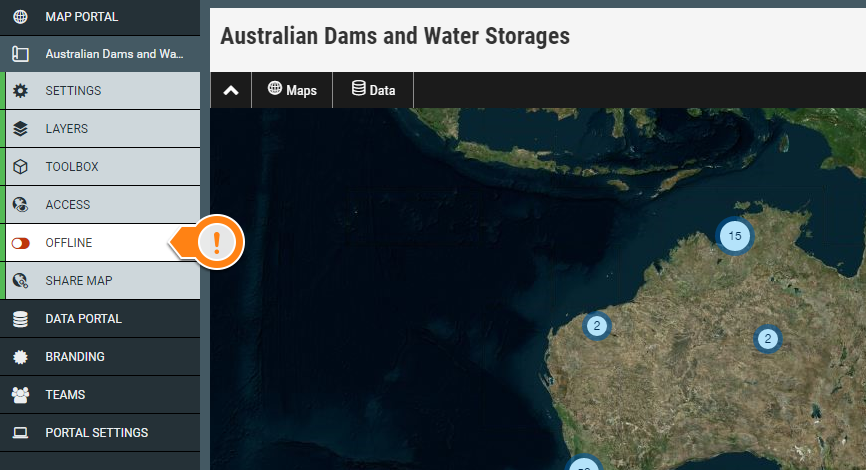This screenshot has height=470, width=866.
Task: Toggle the Offline switch
Action: [x=20, y=243]
